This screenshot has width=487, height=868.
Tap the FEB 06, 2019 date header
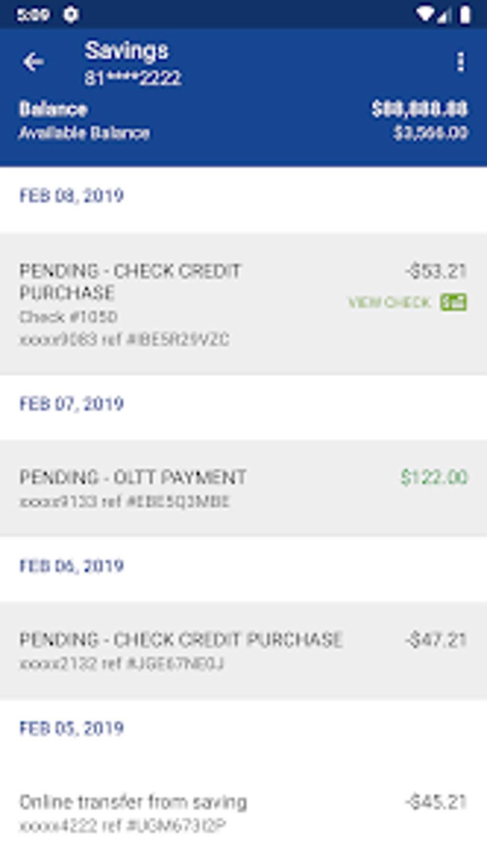72,566
